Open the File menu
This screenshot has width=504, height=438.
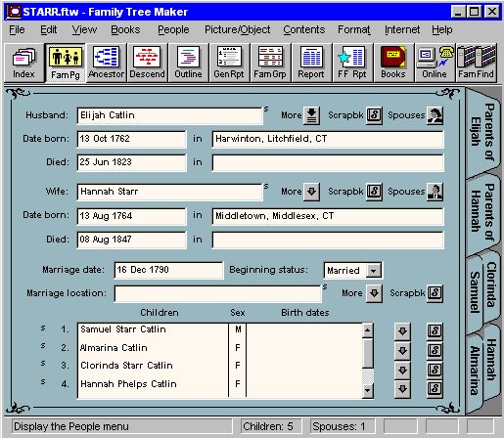[x=17, y=29]
